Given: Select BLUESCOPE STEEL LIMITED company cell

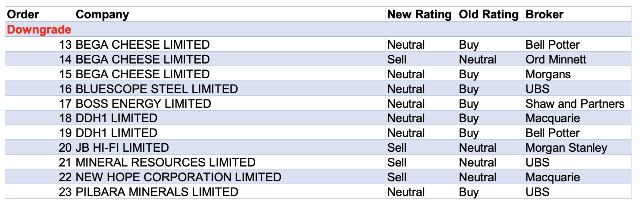Looking at the screenshot, I should coord(157,89).
